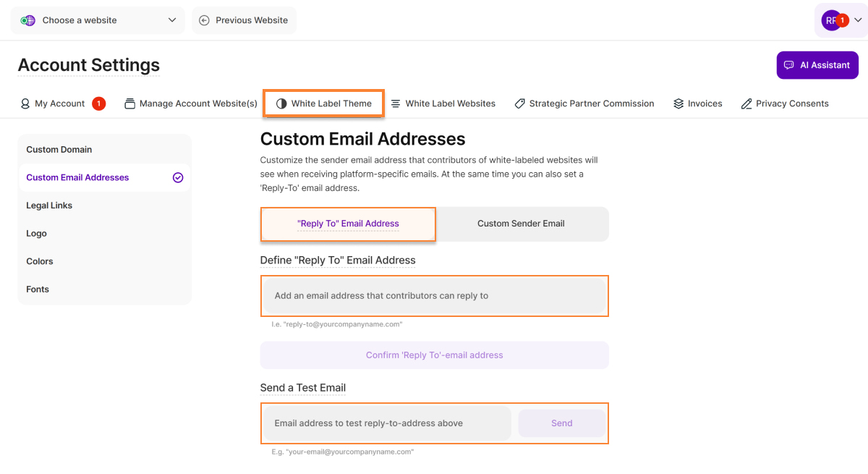The width and height of the screenshot is (868, 474).
Task: Go to the Legal Links section
Action: click(x=49, y=206)
